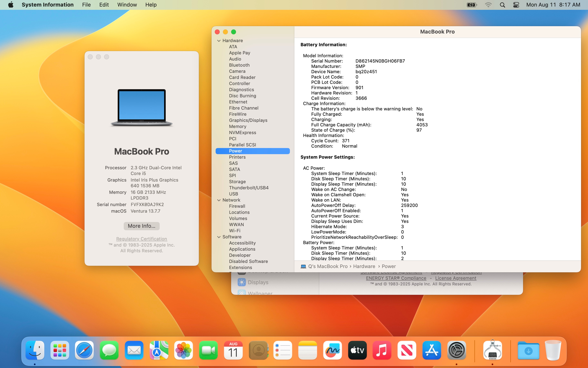Open System Settings gear in the Dock
The image size is (588, 368).
pyautogui.click(x=457, y=350)
